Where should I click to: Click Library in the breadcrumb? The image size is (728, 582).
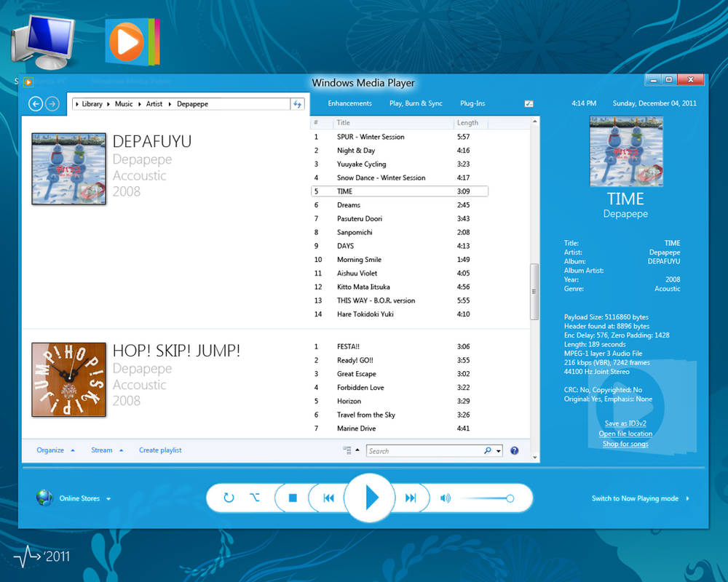click(x=92, y=104)
